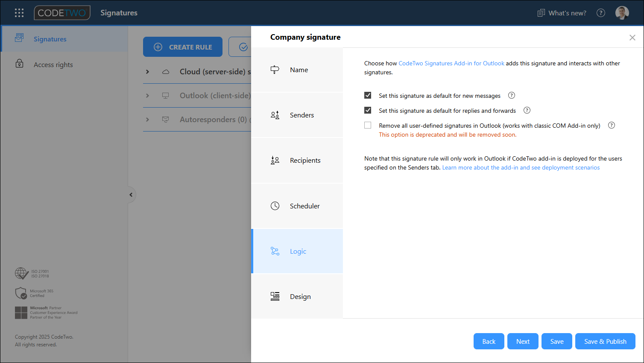Image resolution: width=644 pixels, height=363 pixels.
Task: Check Remove all user-defined signatures checkbox
Action: pyautogui.click(x=368, y=125)
